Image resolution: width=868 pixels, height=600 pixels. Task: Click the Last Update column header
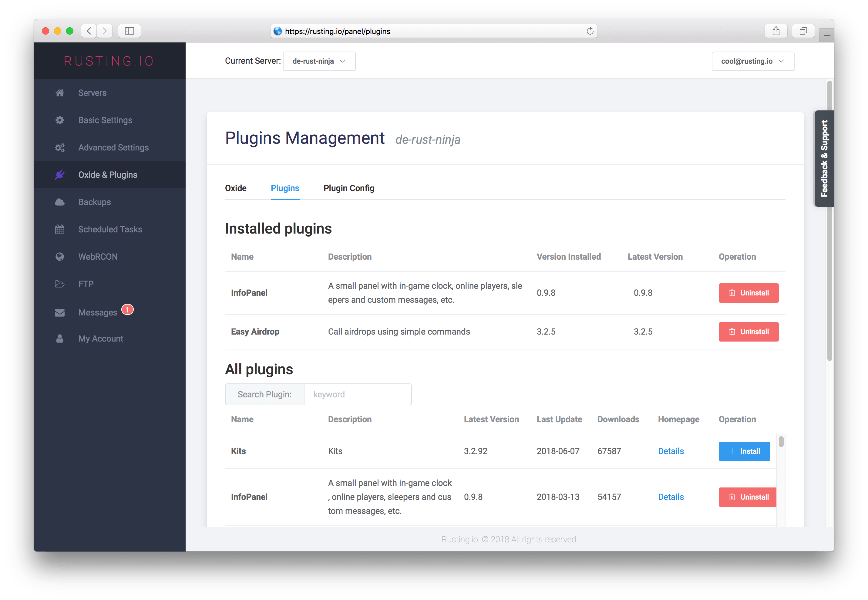coord(559,420)
